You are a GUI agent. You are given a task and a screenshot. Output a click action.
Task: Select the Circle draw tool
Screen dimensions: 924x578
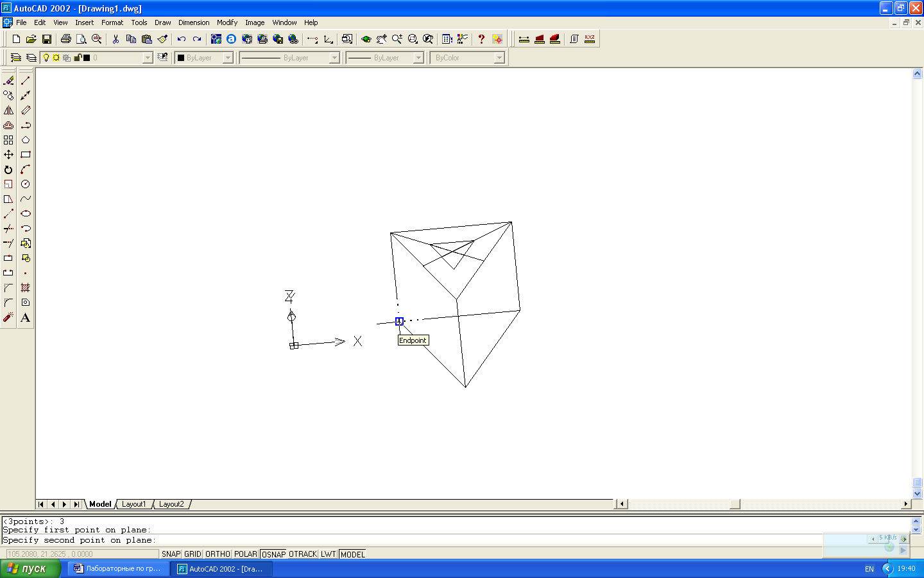tap(26, 184)
